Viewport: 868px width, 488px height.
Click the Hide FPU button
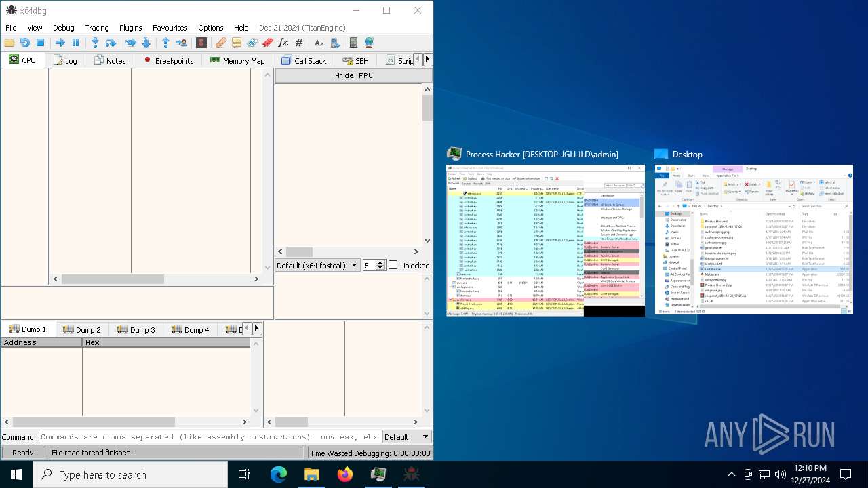tap(353, 75)
